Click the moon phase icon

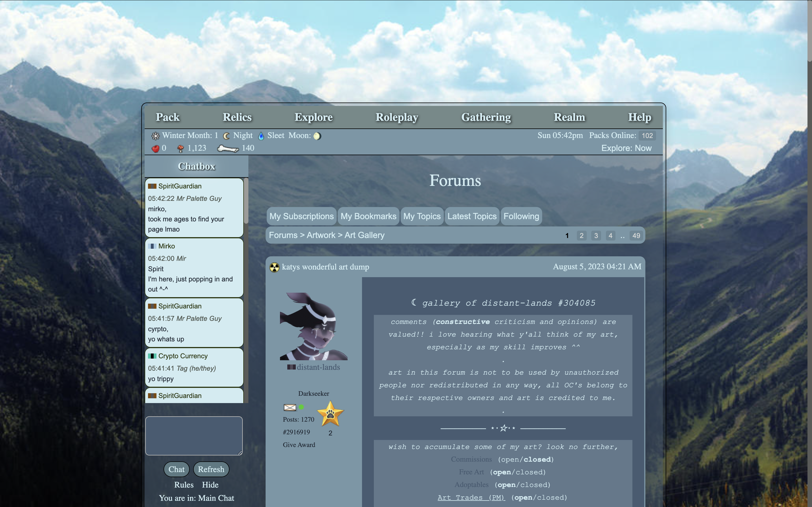[317, 136]
